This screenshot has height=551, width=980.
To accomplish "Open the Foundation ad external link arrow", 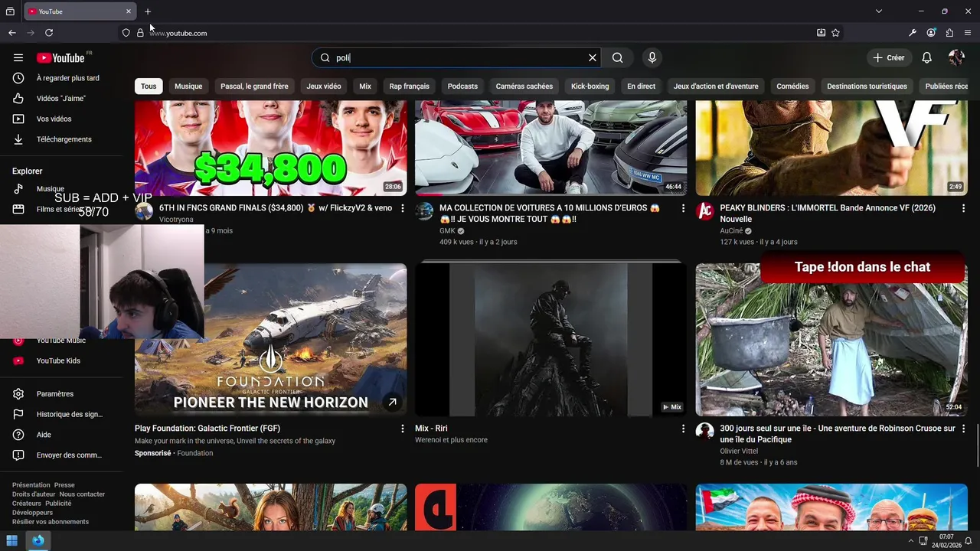I will point(392,402).
